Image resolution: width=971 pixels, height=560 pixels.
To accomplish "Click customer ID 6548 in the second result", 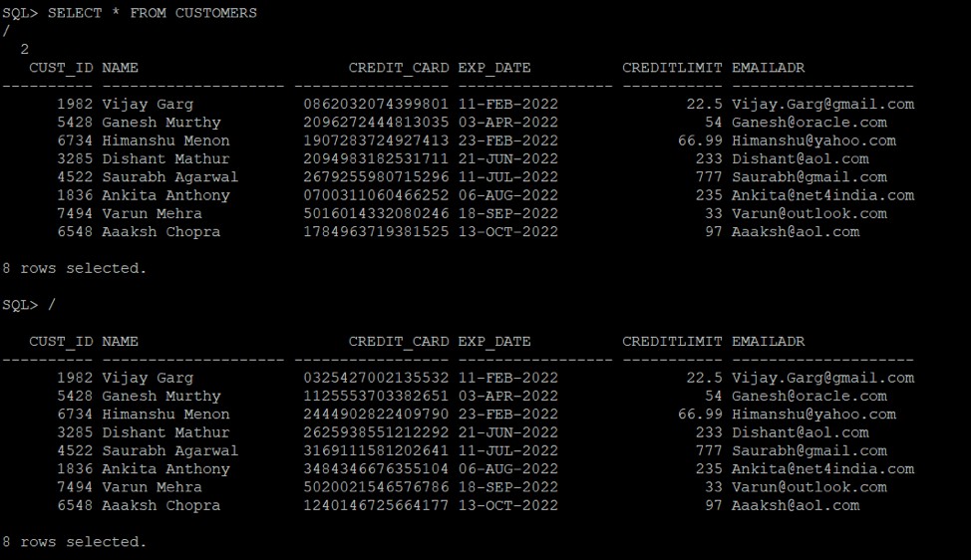I will (x=75, y=505).
